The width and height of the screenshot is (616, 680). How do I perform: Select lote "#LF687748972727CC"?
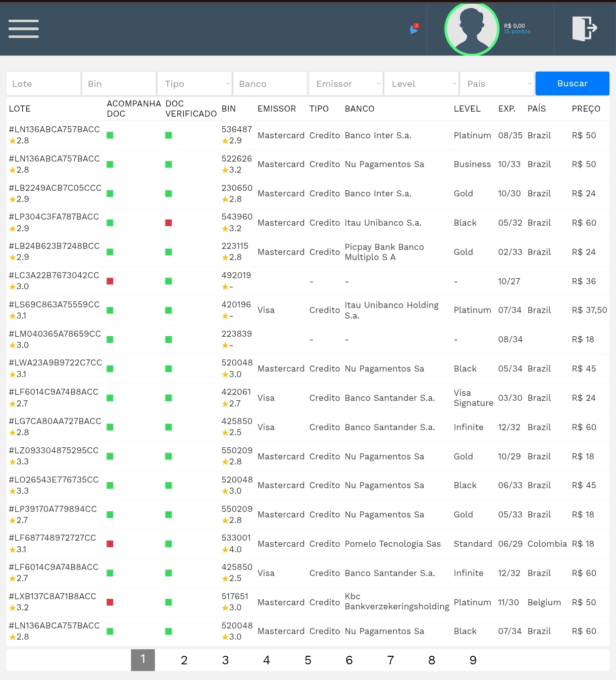click(x=53, y=538)
